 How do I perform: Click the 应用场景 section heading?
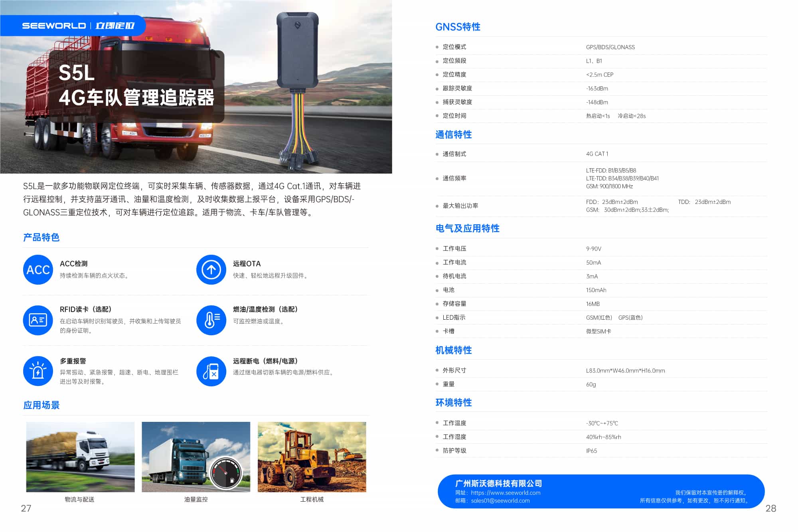click(41, 405)
